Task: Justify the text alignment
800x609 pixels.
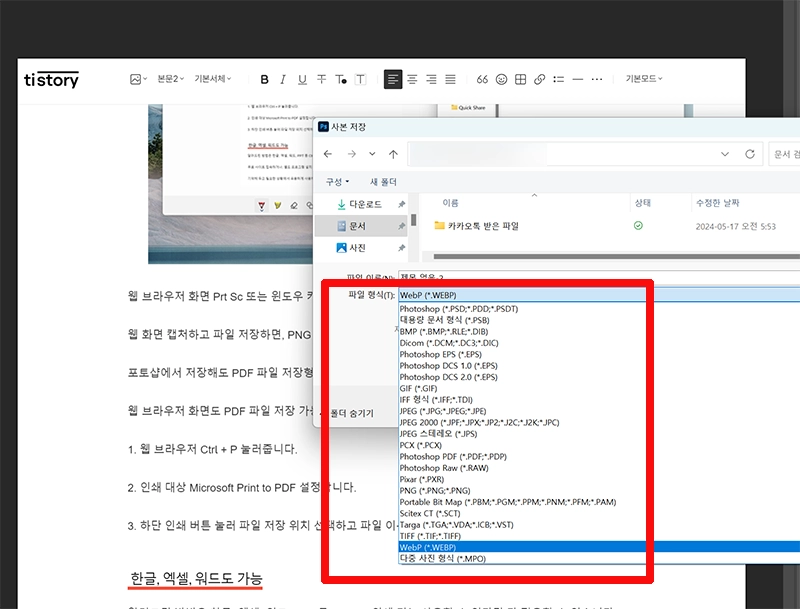Action: tap(451, 79)
